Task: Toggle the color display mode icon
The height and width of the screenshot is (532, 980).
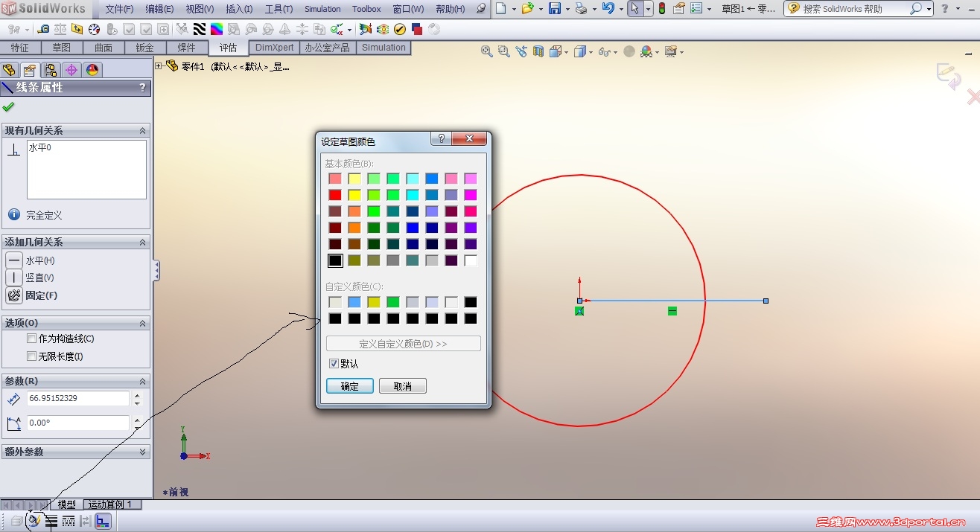Action: pyautogui.click(x=103, y=521)
